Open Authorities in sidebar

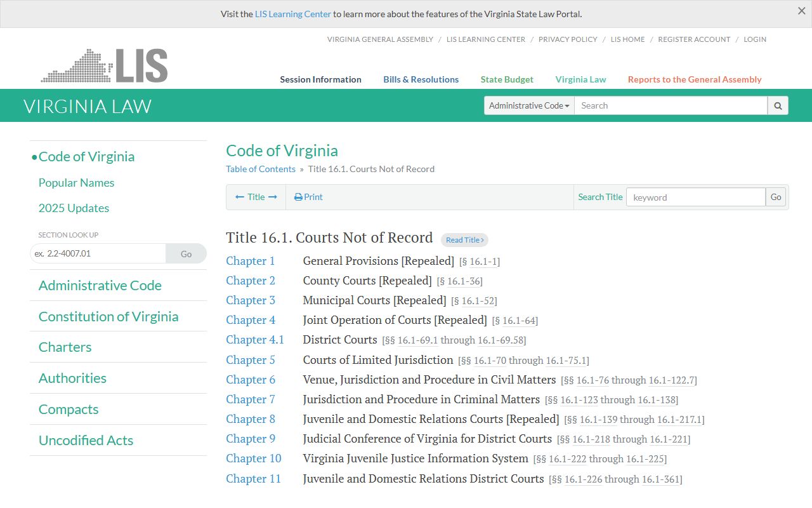(72, 378)
